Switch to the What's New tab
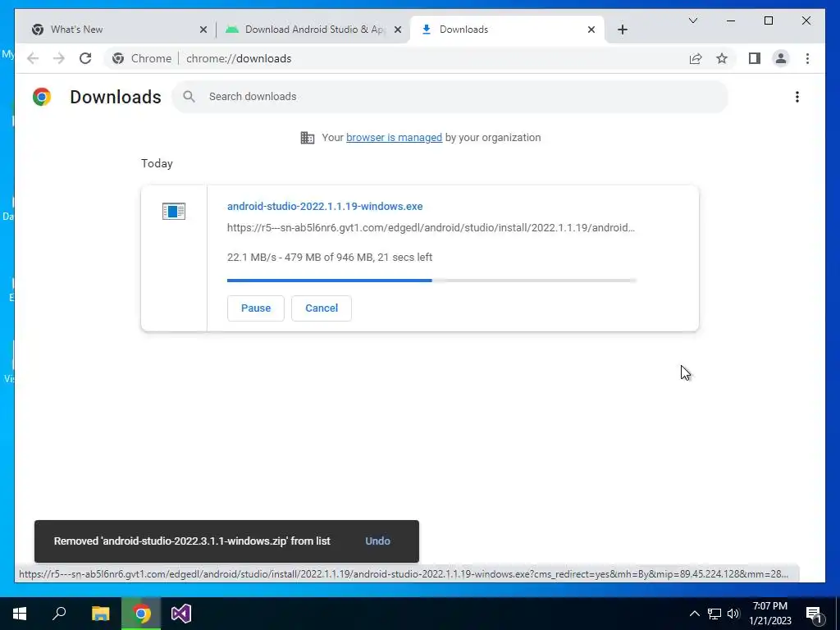The width and height of the screenshot is (840, 630). coord(119,30)
